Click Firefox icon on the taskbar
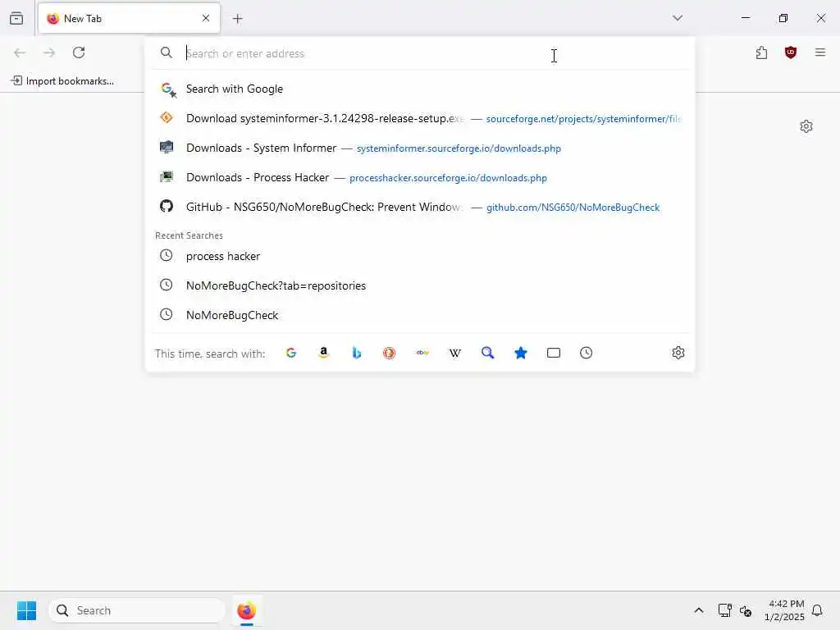 (x=246, y=610)
